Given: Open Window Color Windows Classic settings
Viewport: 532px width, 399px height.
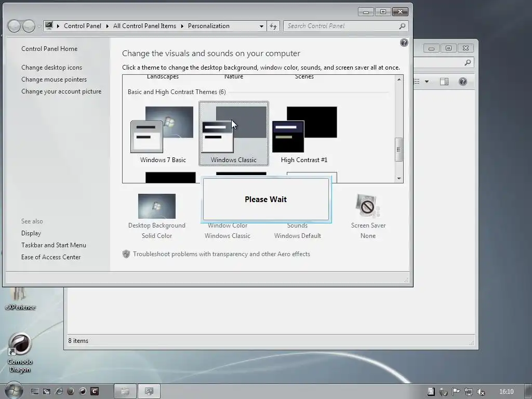Looking at the screenshot, I should (x=228, y=231).
